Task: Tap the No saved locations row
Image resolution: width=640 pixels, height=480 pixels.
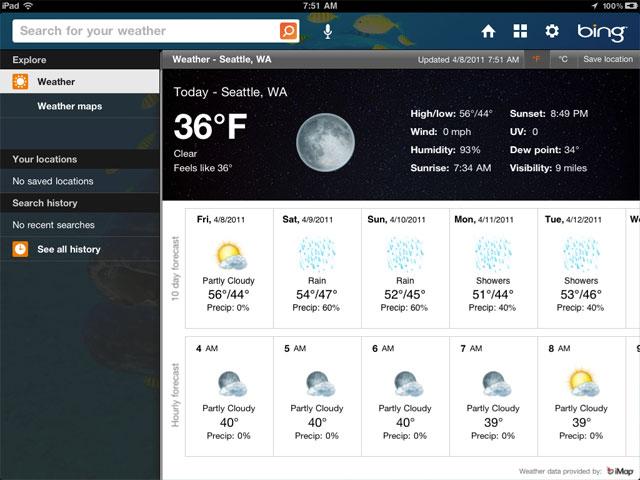Action: [80, 181]
